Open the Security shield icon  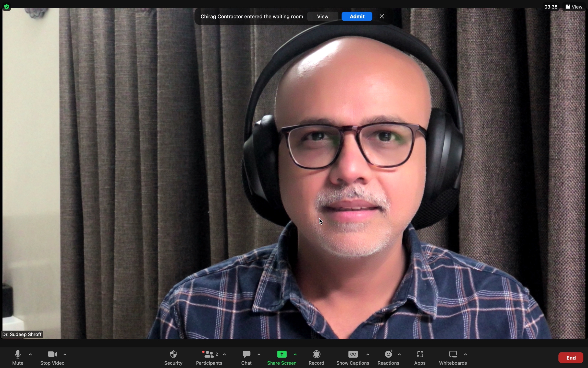point(173,357)
